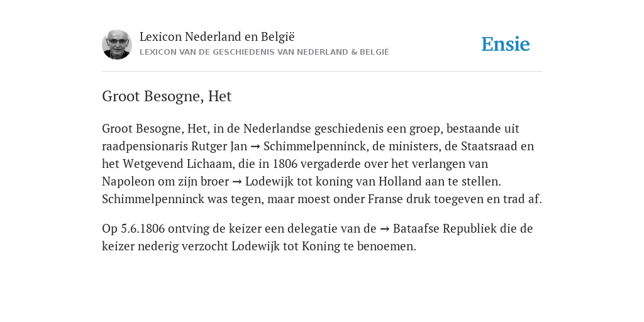This screenshot has width=644, height=322.
Task: Click the 'Groot Besogne, Het' heading
Action: (x=167, y=96)
